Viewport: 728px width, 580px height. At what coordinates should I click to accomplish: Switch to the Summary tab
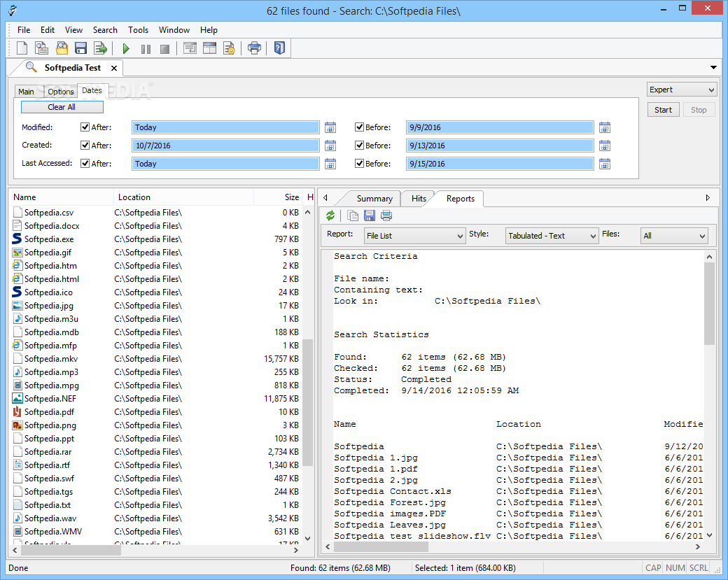pyautogui.click(x=374, y=199)
